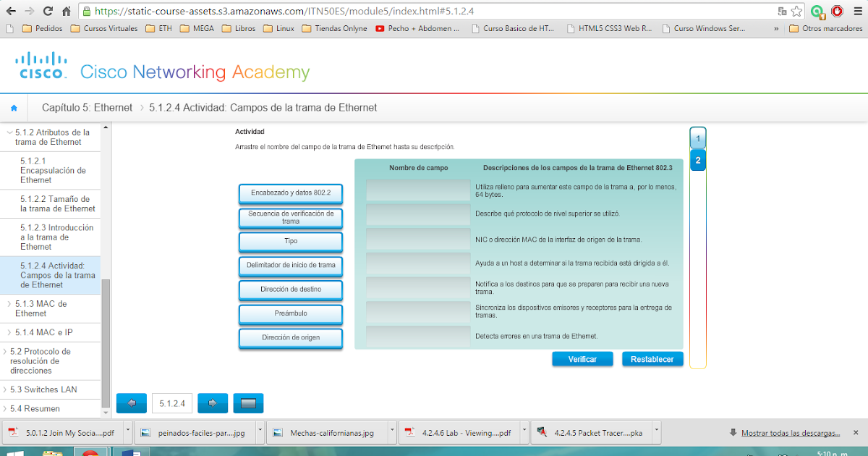
Task: Click the 5.1.2.4 page number field
Action: pos(171,403)
